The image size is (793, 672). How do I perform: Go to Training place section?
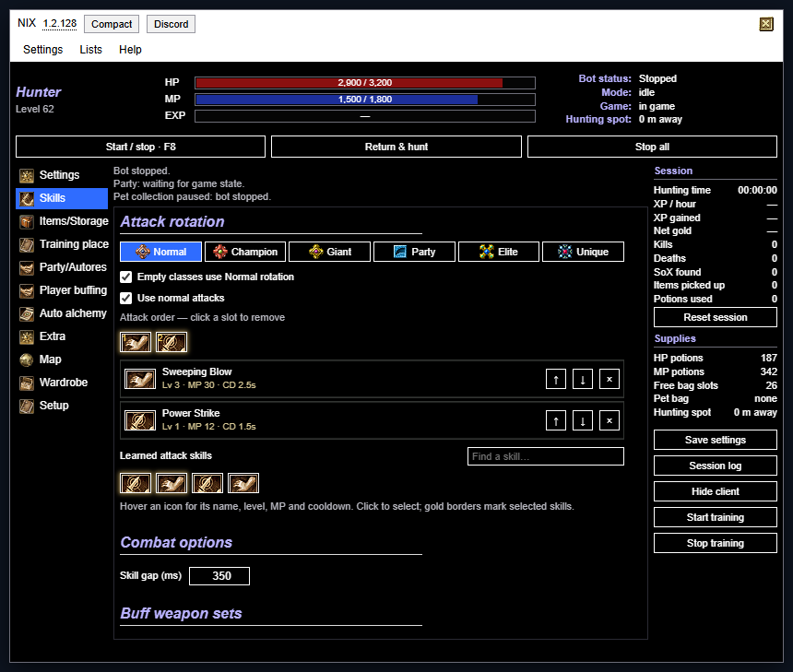tap(62, 244)
